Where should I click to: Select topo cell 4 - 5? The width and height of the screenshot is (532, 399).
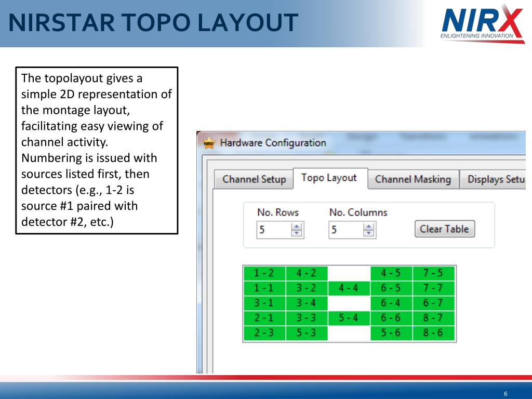[x=391, y=273]
